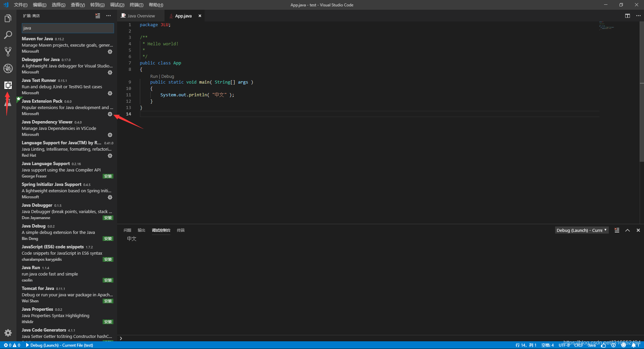644x349 pixels.
Task: Install the Java Properties extension
Action: [108, 322]
